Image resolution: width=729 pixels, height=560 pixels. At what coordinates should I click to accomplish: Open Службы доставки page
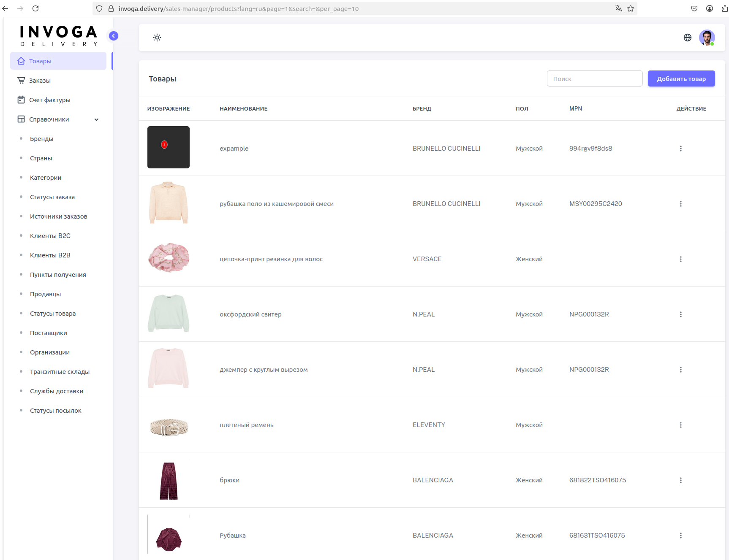57,391
